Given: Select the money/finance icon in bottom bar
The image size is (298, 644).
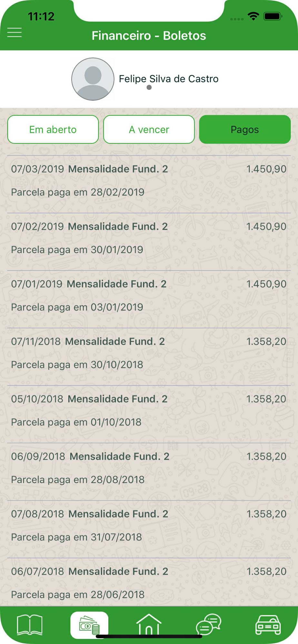Looking at the screenshot, I should pyautogui.click(x=89, y=625).
